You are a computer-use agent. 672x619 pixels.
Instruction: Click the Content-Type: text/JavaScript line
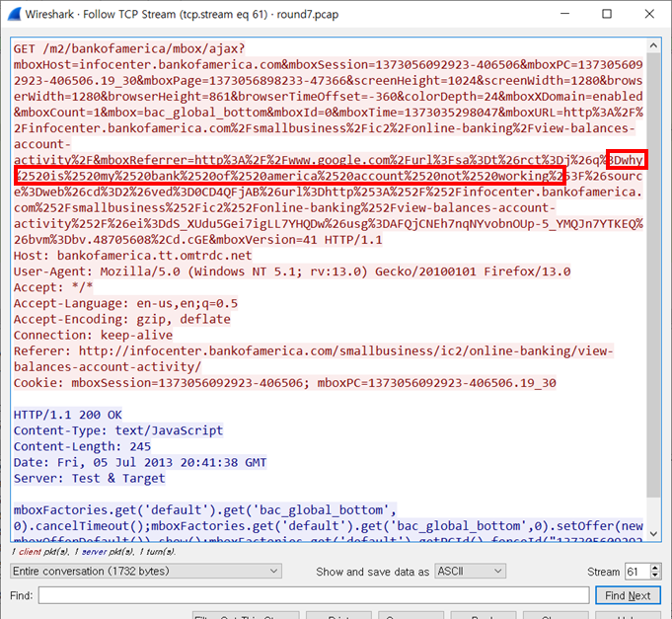(x=118, y=430)
